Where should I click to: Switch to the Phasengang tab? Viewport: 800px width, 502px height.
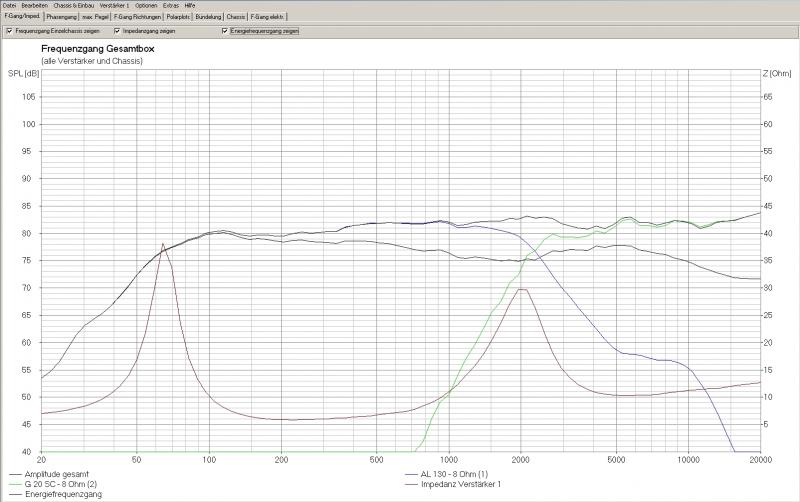62,17
